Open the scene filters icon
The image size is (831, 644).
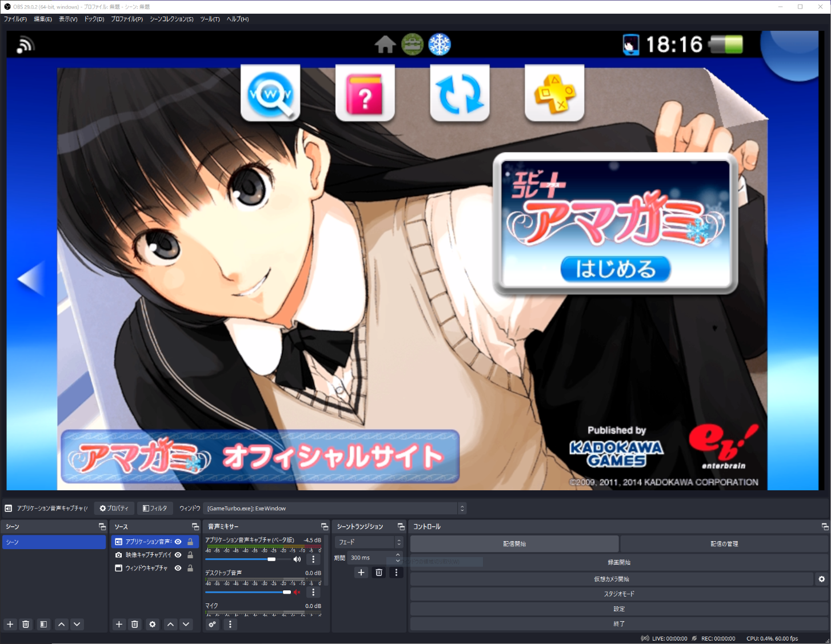(43, 624)
